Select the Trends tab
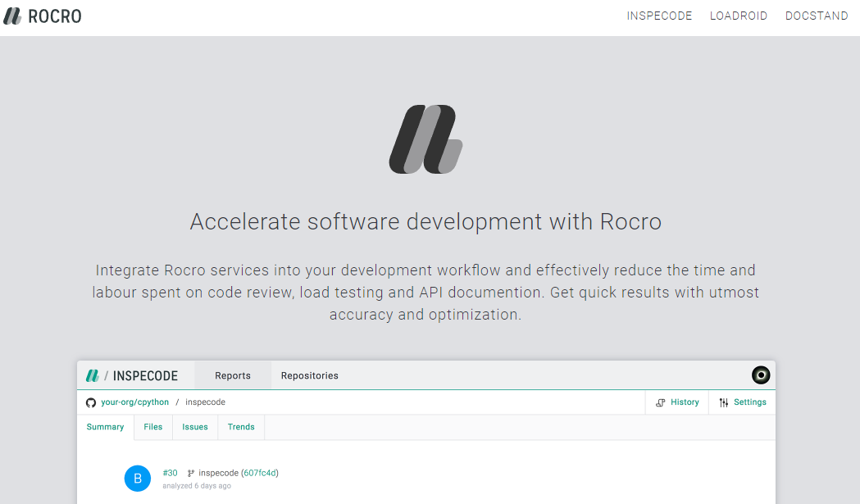The image size is (860, 504). (241, 427)
